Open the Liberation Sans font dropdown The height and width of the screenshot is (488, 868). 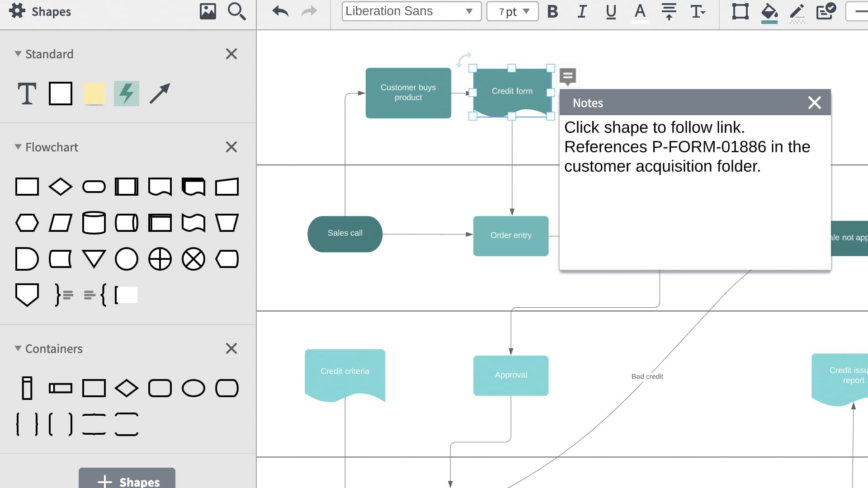(x=411, y=11)
